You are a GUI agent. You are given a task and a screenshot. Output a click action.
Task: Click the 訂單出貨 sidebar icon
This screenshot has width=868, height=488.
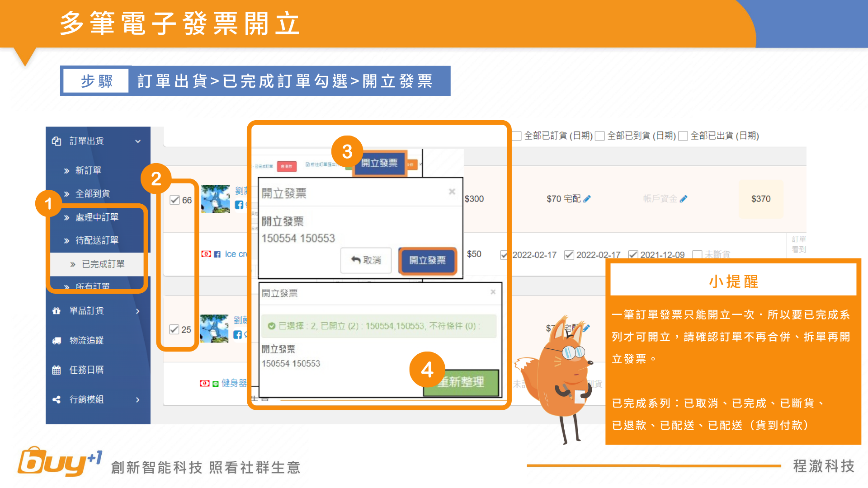[57, 141]
